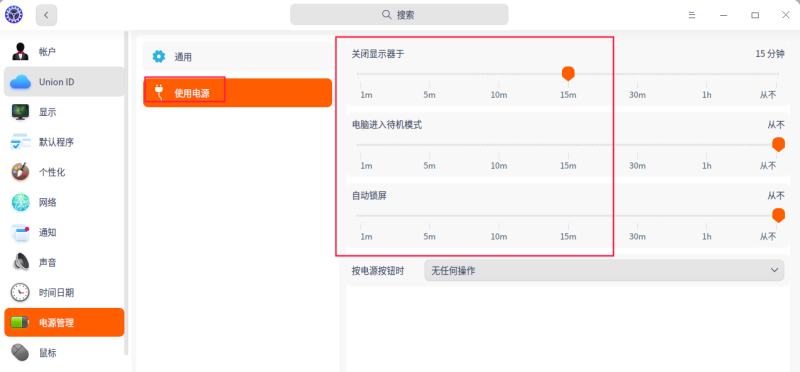
Task: Set 电脑进入待机模式 slider to 5m
Action: (x=430, y=165)
